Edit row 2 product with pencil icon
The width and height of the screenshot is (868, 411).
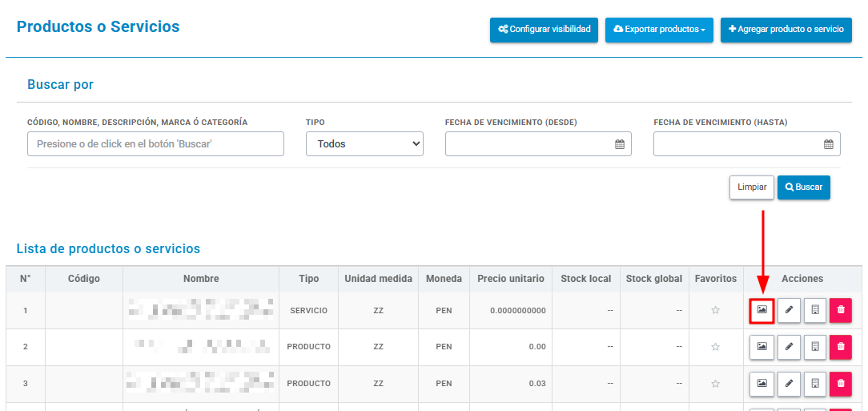789,347
